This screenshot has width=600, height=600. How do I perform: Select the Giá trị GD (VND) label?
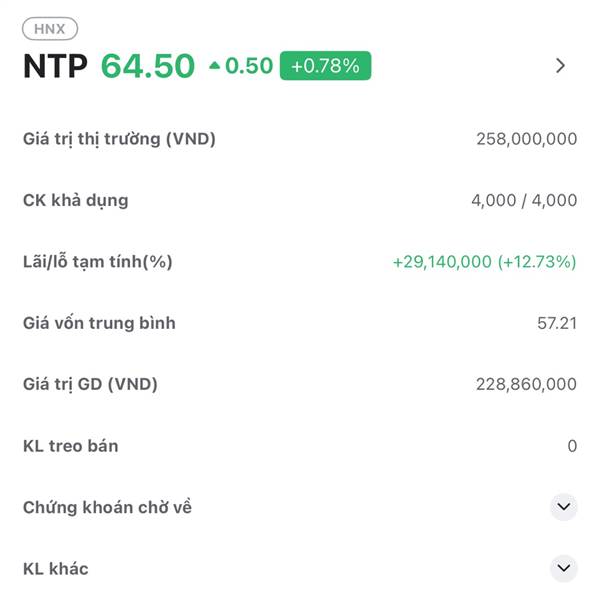90,384
